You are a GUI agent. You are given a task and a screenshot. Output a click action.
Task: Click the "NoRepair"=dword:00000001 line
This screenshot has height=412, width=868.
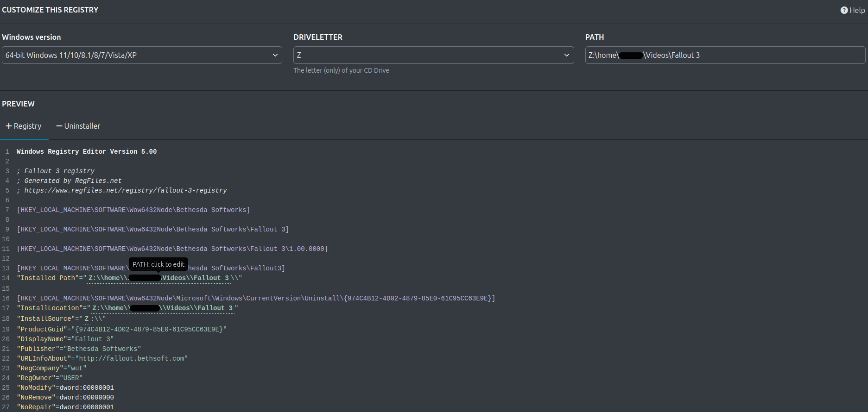(65, 407)
